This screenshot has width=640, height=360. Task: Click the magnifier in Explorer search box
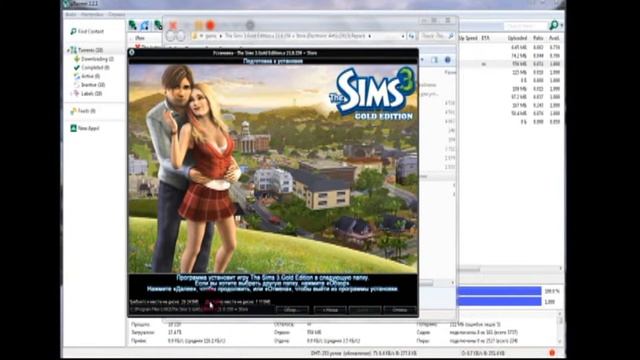pos(451,36)
